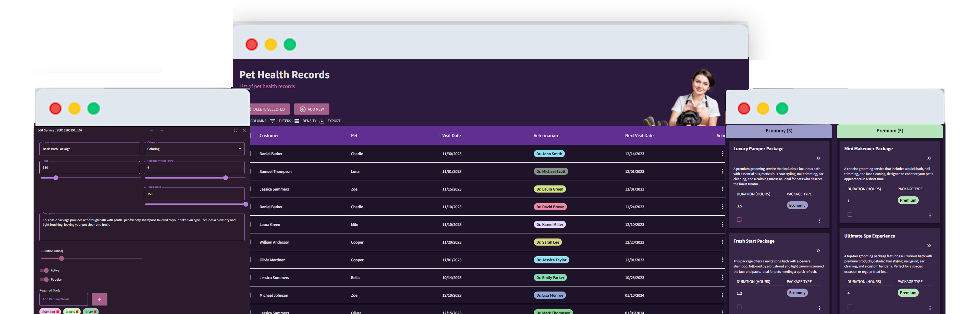
Task: Toggle the Active switch in Edit Service
Action: 44,271
